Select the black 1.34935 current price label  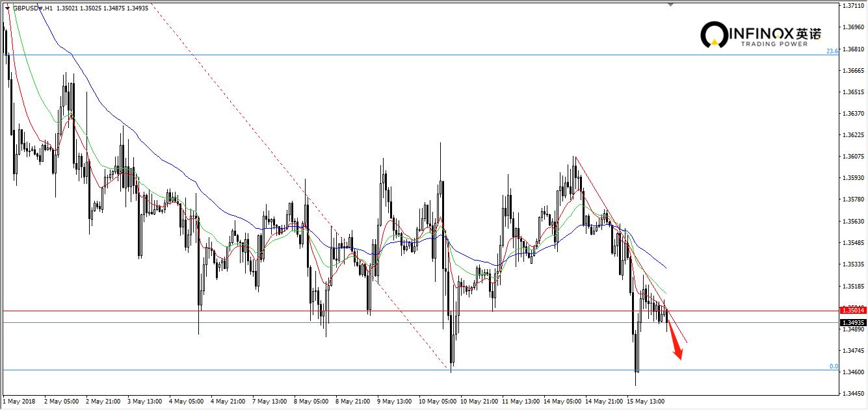(853, 322)
